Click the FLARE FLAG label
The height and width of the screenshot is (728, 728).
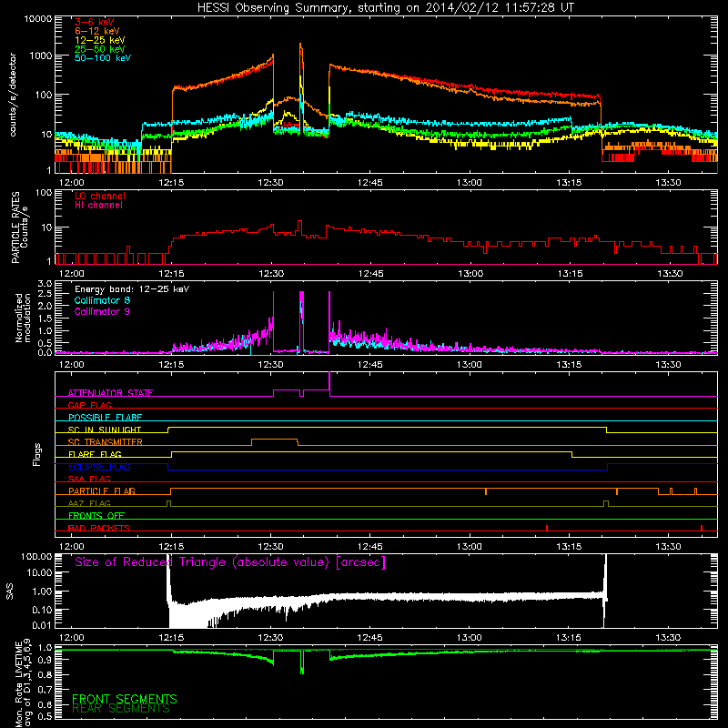tap(95, 454)
